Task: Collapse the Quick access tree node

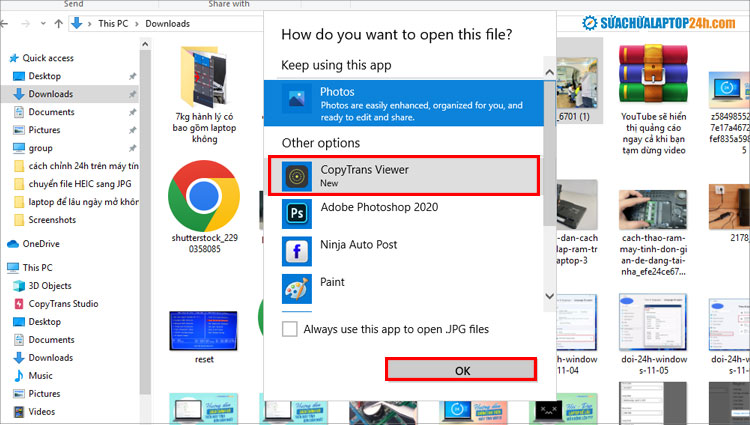Action: pyautogui.click(x=6, y=58)
